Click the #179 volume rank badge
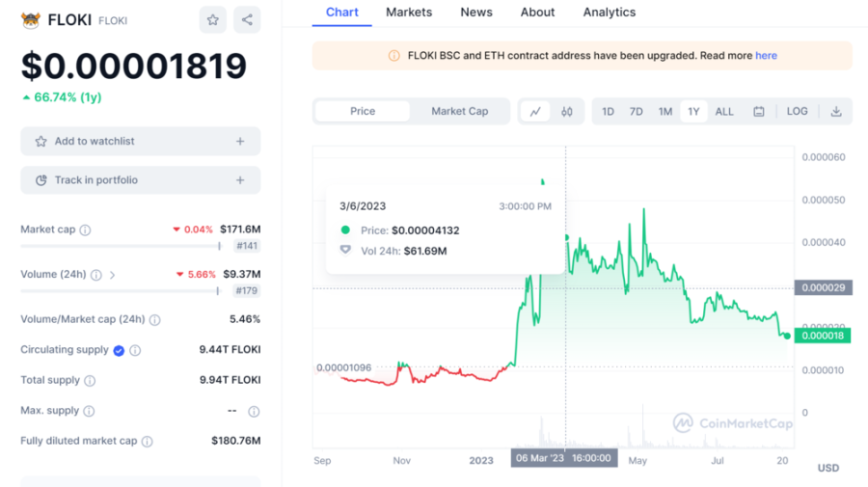868x487 pixels. (x=247, y=290)
